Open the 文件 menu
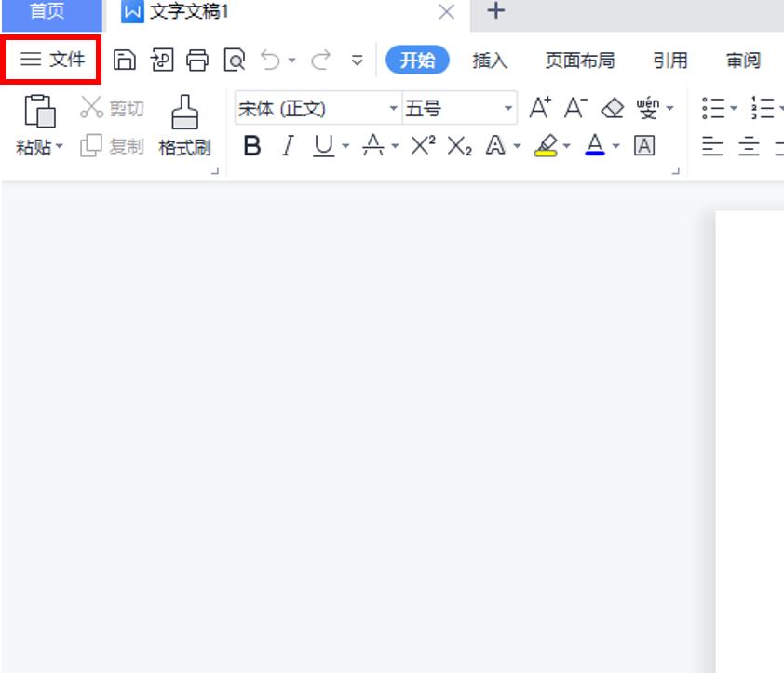The width and height of the screenshot is (784, 673). [x=51, y=60]
